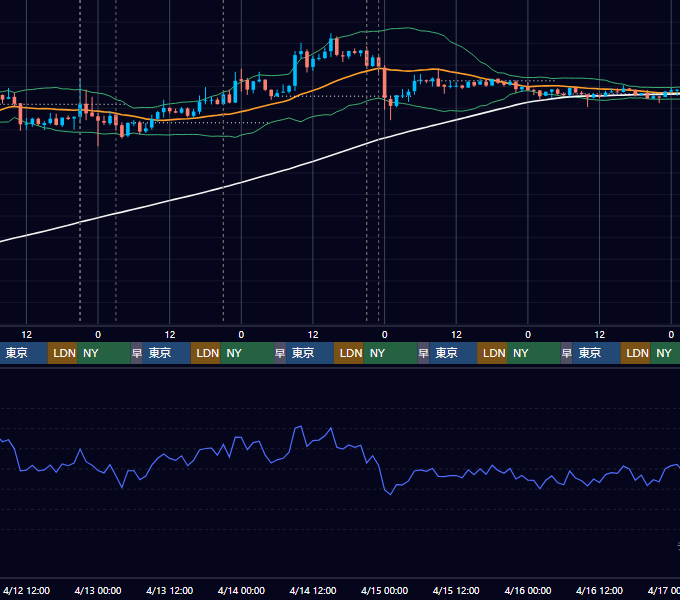Select NY session block above 4/14 00:00
680x600 pixels.
(247, 353)
